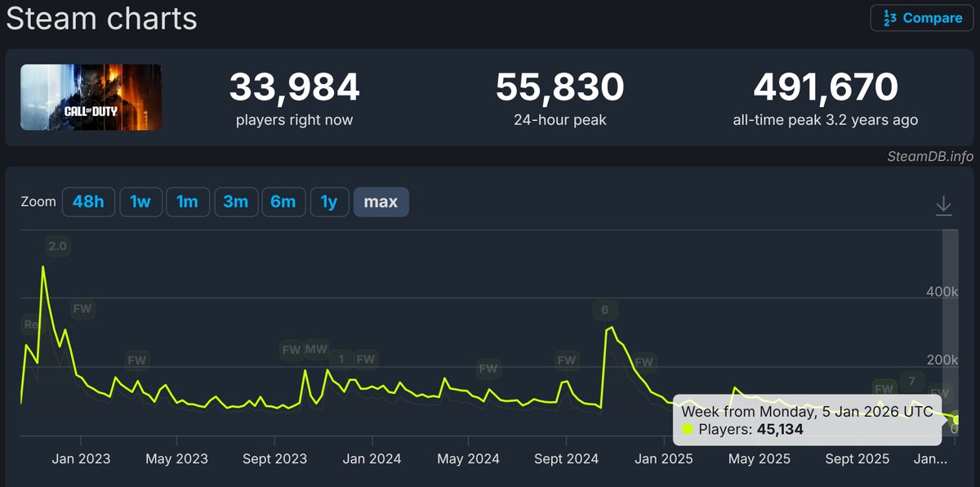Open the SteamDB.info credit link
980x487 pixels.
click(930, 155)
